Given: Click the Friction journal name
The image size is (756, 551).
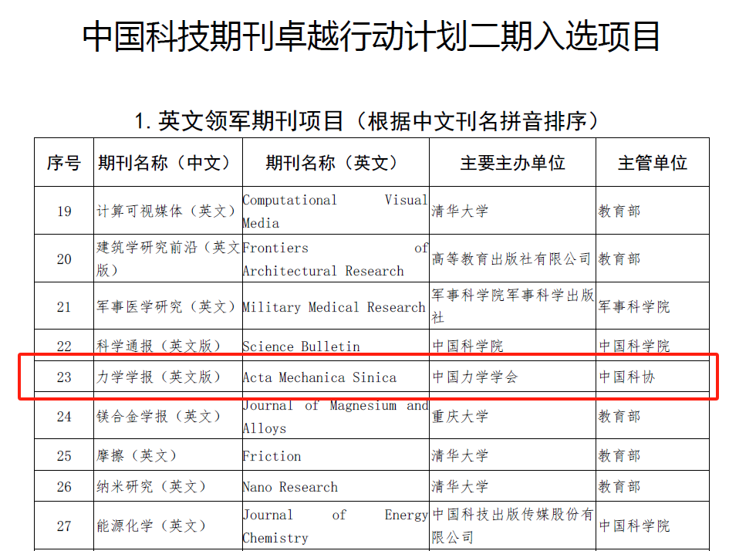Looking at the screenshot, I should coord(272,456).
